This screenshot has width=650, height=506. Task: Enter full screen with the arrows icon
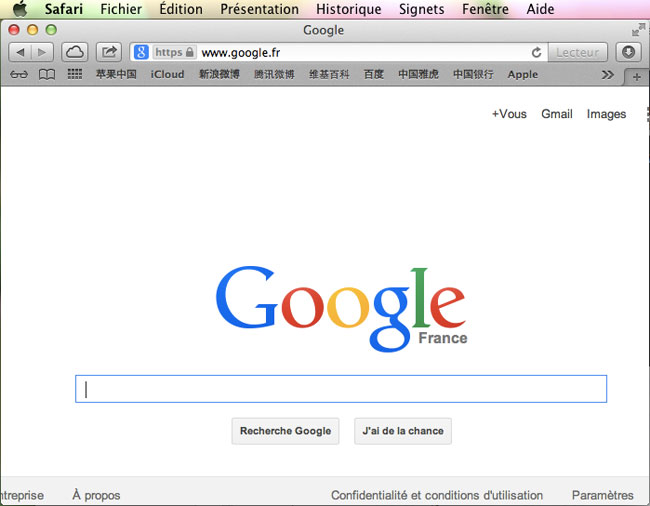tap(638, 30)
